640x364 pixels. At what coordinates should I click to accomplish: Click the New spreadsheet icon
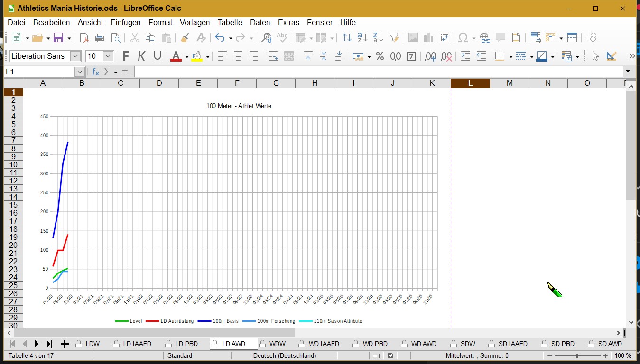17,38
